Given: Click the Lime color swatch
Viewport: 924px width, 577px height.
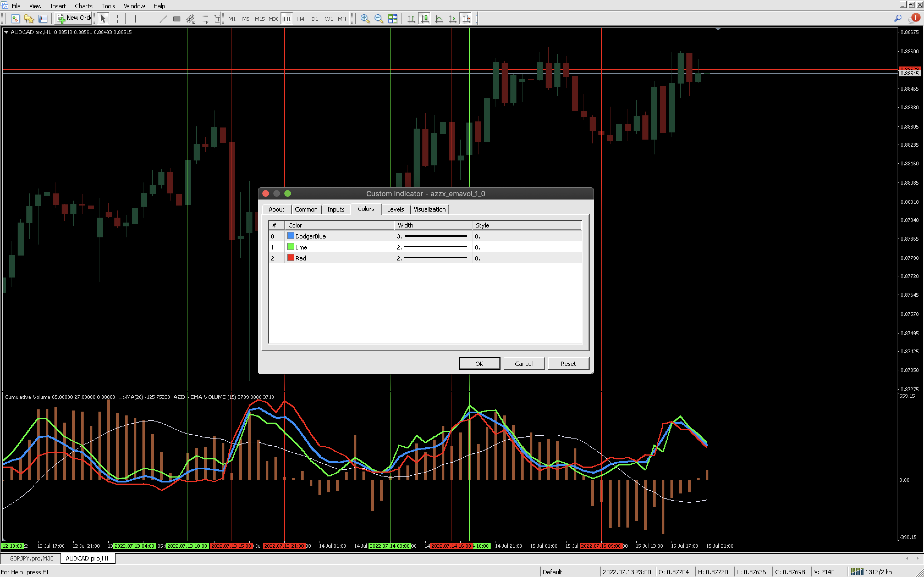Looking at the screenshot, I should click(291, 247).
